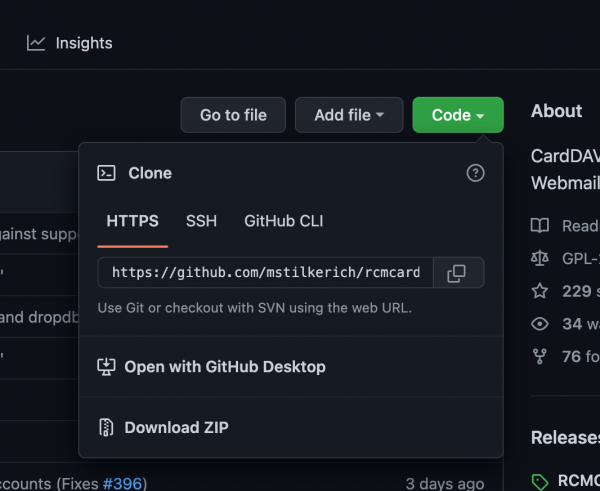Image resolution: width=600 pixels, height=491 pixels.
Task: Click the green release tag icon
Action: pyautogui.click(x=540, y=482)
